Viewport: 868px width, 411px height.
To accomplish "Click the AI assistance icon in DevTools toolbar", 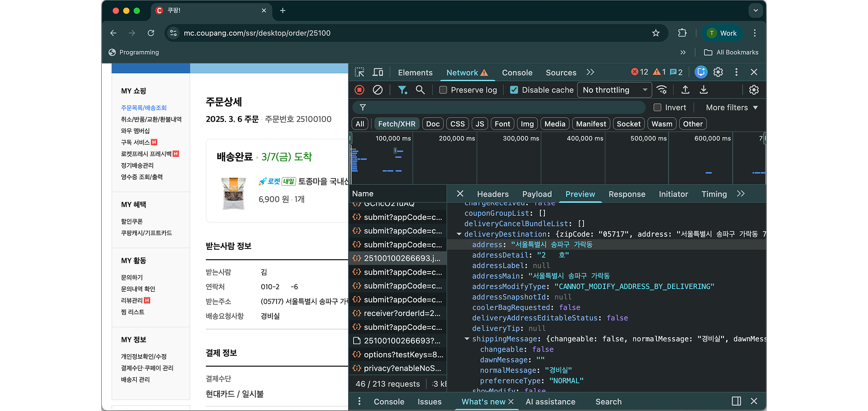I will click(701, 72).
